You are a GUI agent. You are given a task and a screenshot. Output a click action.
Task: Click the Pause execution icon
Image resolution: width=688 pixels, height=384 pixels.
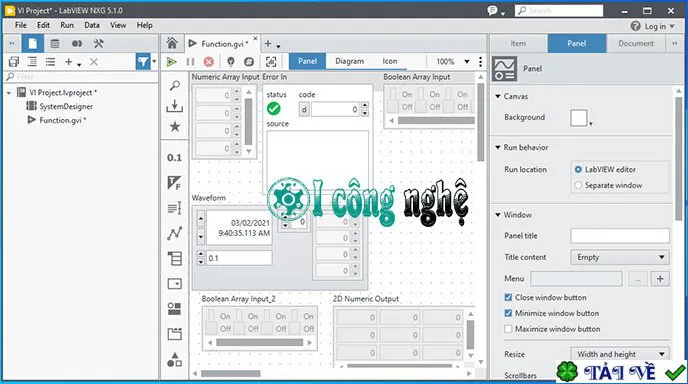(x=190, y=62)
